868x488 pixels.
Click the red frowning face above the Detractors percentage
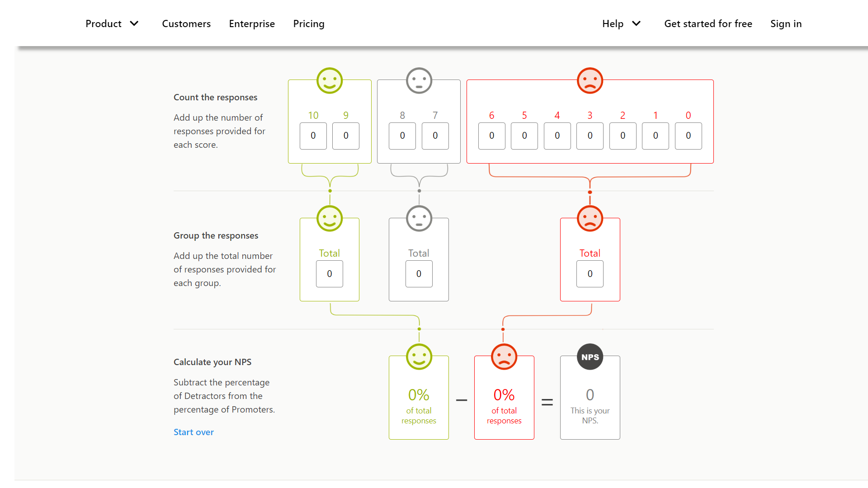pyautogui.click(x=504, y=357)
